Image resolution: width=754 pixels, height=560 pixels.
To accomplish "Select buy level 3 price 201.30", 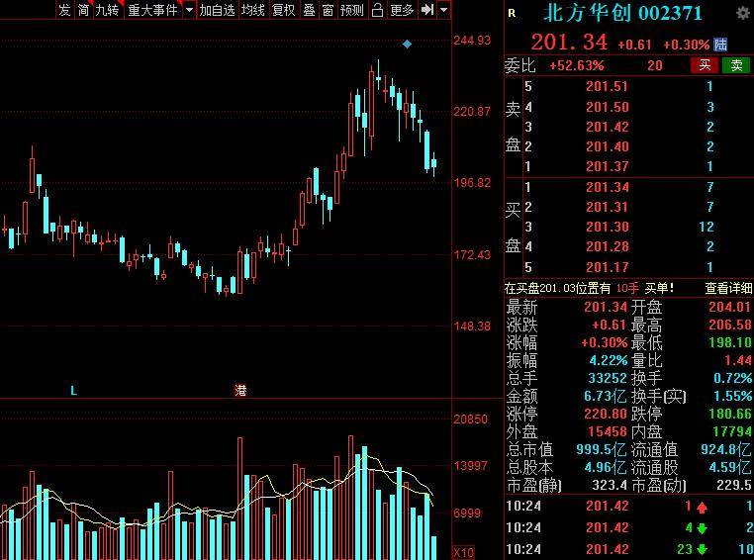I will [x=607, y=227].
